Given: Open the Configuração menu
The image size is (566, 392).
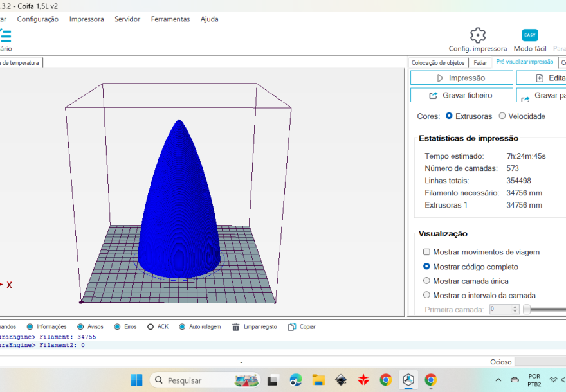Looking at the screenshot, I should pyautogui.click(x=37, y=19).
